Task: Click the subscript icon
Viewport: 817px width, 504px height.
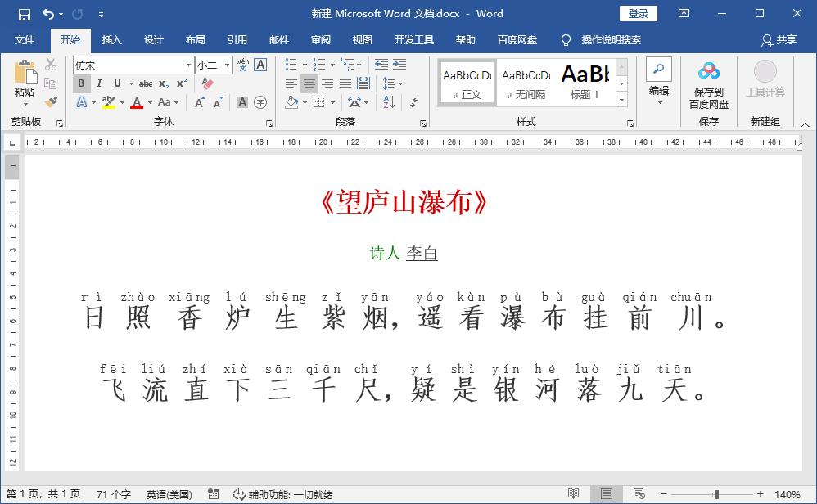Action: point(162,83)
